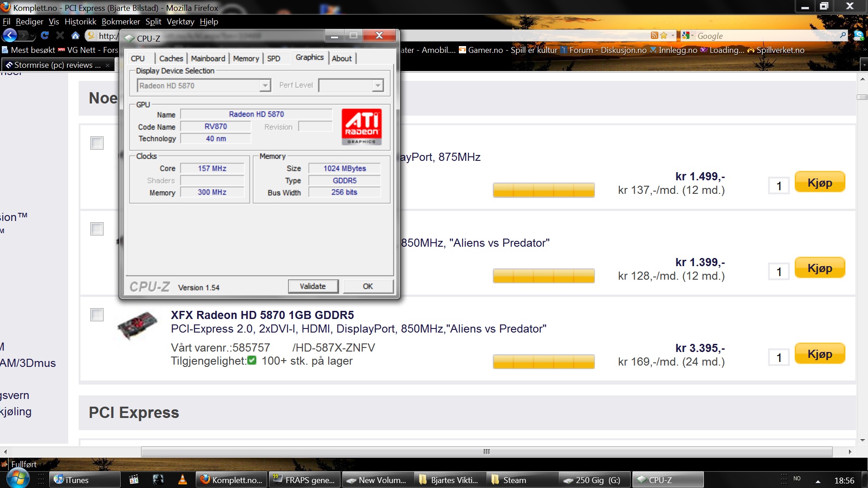Screen dimensions: 868x488
Task: Open Bjartes Vikti... folder in taskbar
Action: coord(450,480)
